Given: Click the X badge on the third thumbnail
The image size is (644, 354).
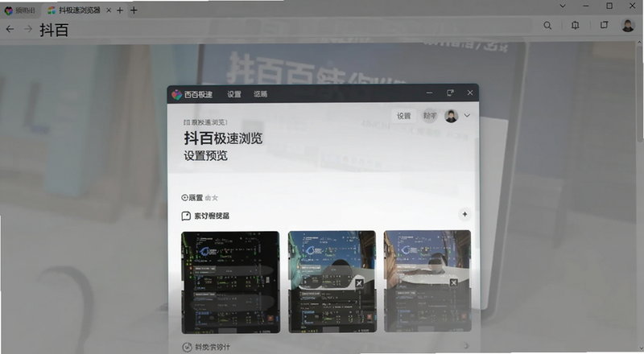Looking at the screenshot, I should (453, 282).
